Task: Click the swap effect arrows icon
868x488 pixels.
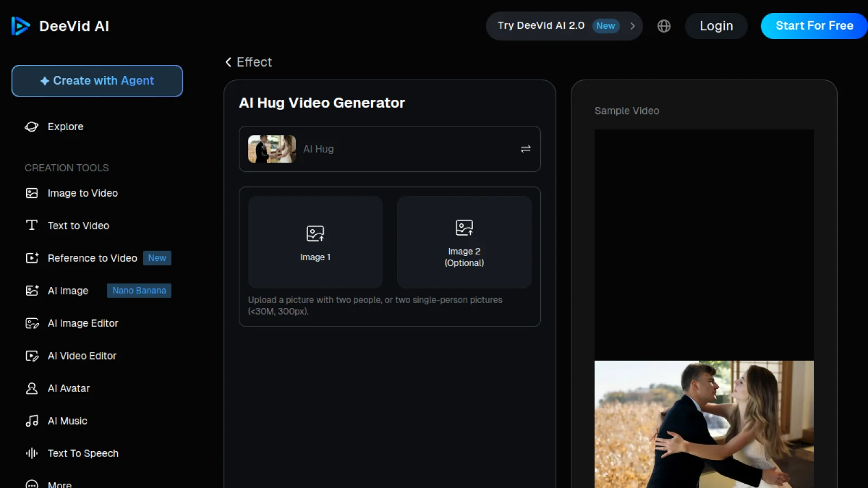Action: (x=526, y=149)
